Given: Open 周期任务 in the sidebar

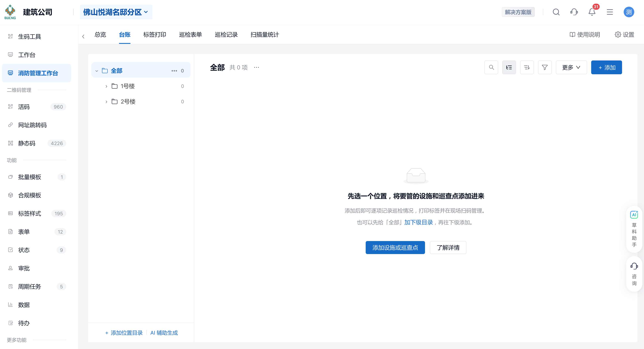Looking at the screenshot, I should point(37,287).
